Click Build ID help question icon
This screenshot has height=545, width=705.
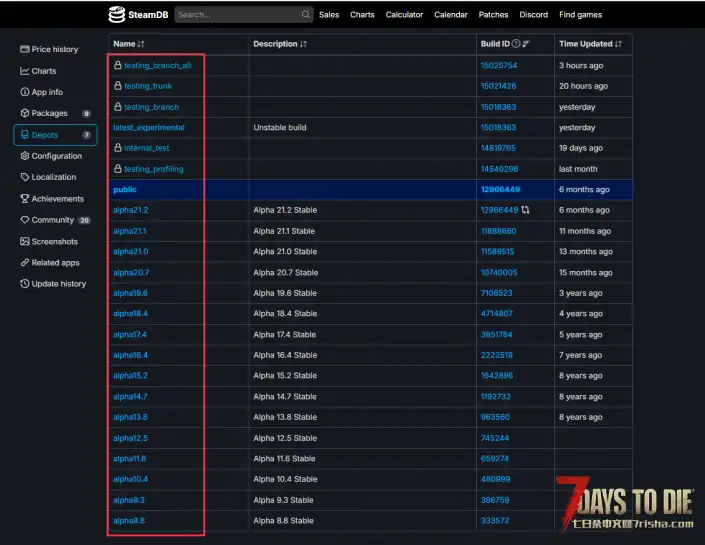(516, 44)
